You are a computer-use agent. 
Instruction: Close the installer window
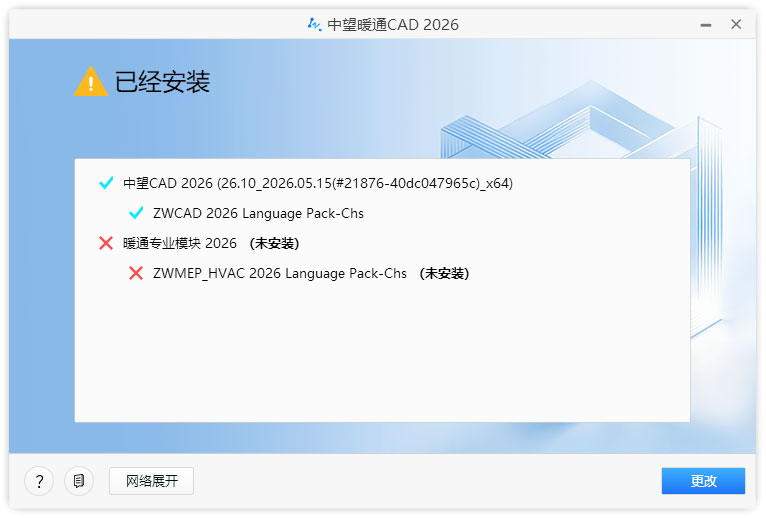(736, 24)
